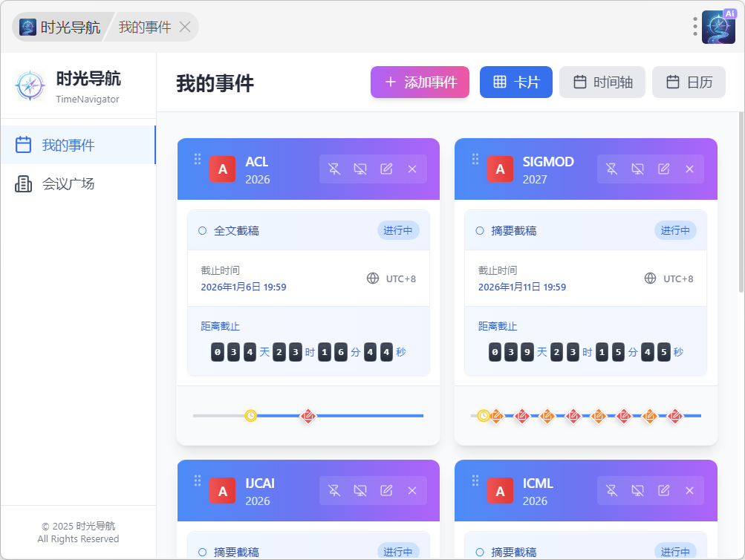This screenshot has width=745, height=560.
Task: Click the ACL card title text
Action: (257, 162)
